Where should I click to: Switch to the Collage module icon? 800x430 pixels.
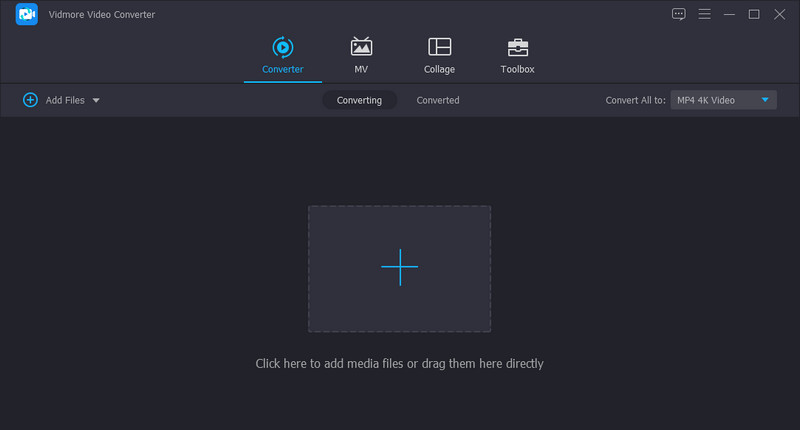coord(439,47)
